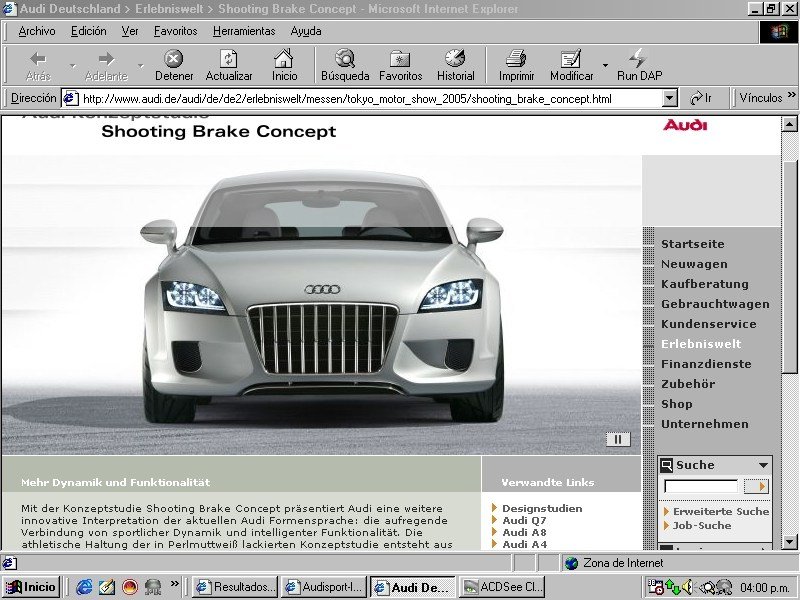Screen dimensions: 800x600
Task: Open the Favoritos toolbar button
Action: point(401,65)
